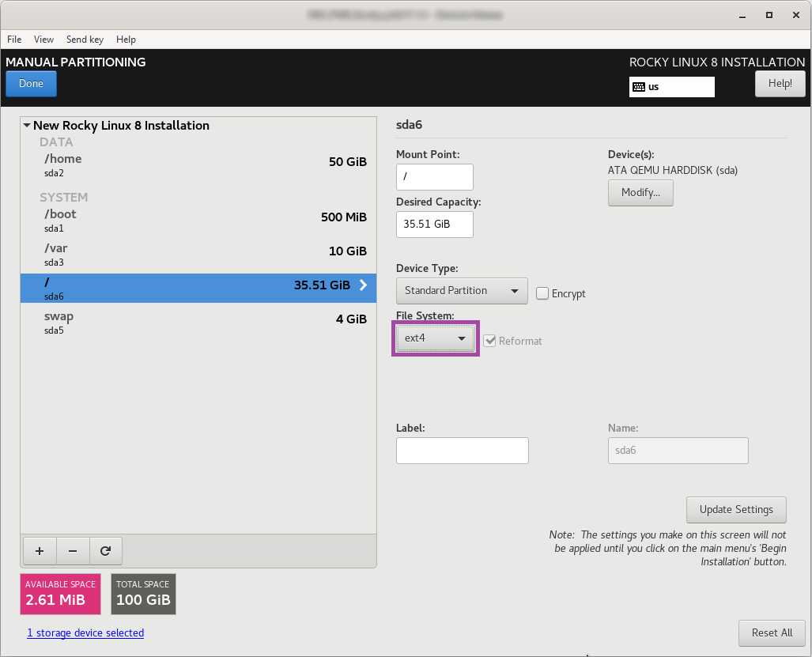Click Reset All button
Image resolution: width=812 pixels, height=657 pixels.
772,632
